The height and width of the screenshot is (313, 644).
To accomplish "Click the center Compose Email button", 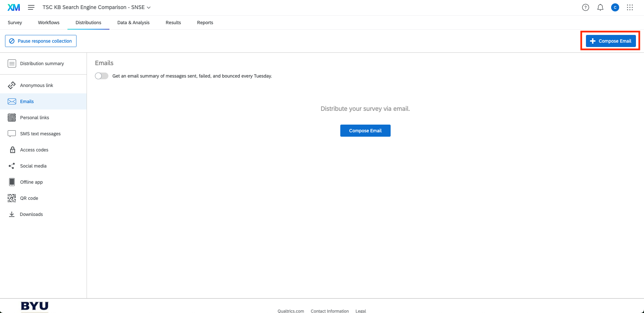I will point(365,131).
